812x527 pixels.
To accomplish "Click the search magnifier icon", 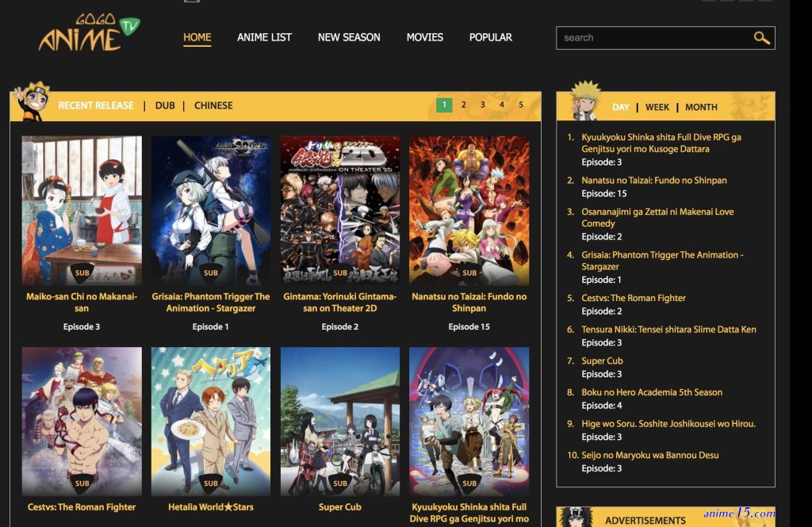I will 761,38.
